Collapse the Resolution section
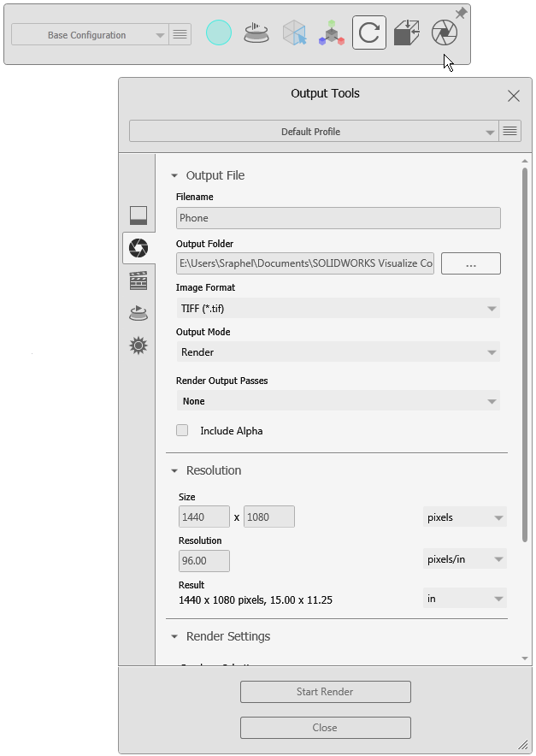The image size is (536, 756). click(174, 471)
